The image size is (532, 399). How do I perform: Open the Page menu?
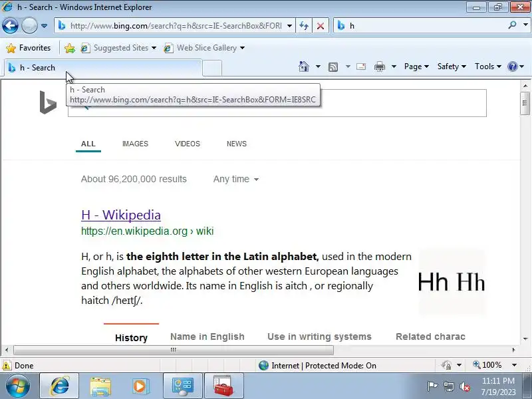[416, 66]
